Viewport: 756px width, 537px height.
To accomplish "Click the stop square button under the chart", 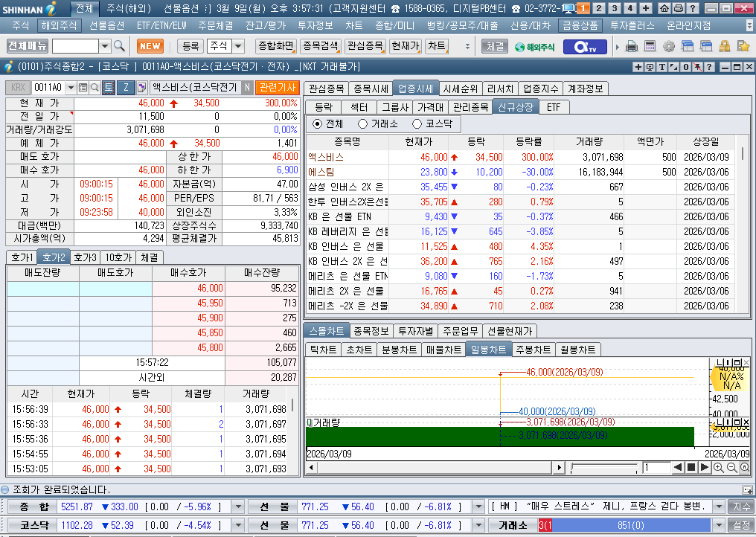I will pos(691,467).
